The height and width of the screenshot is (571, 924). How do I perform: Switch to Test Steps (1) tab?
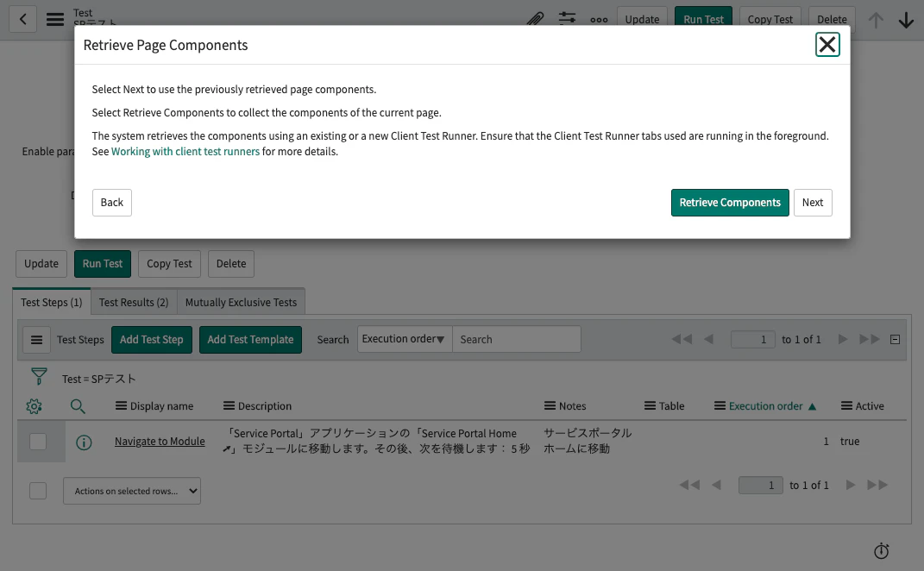click(x=51, y=302)
